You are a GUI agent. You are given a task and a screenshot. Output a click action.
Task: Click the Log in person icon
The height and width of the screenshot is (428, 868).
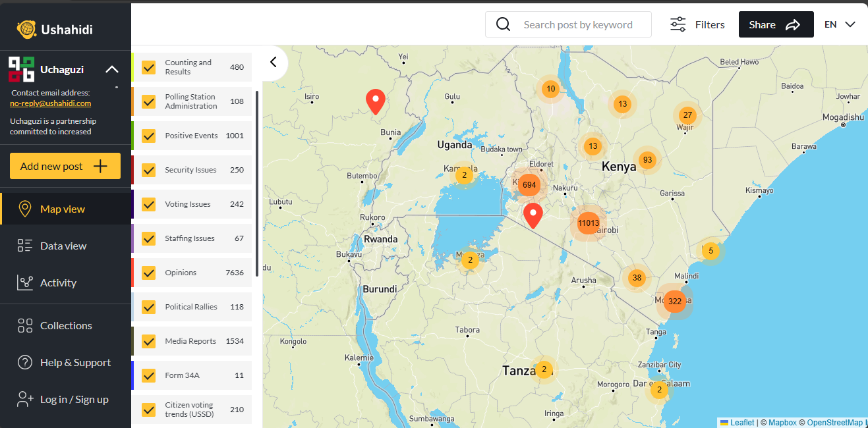(25, 399)
